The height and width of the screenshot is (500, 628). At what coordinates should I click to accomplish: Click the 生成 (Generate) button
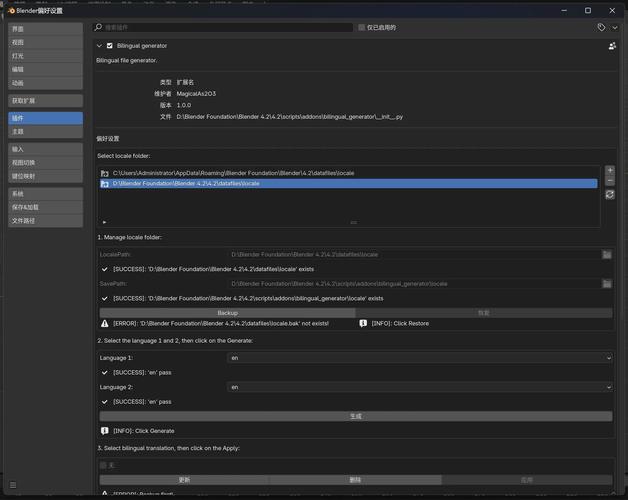coord(356,416)
